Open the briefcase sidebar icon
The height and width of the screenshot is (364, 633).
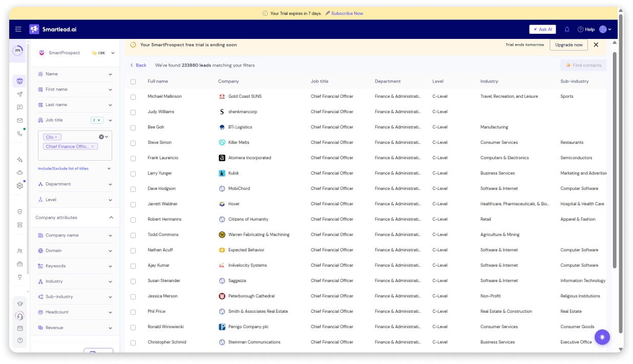tap(19, 264)
